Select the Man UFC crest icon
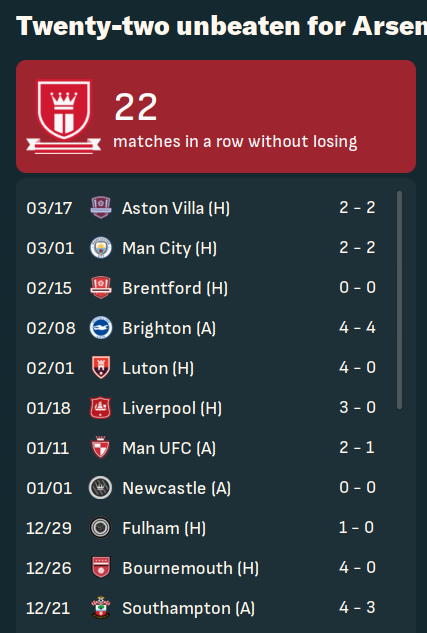 click(x=100, y=447)
